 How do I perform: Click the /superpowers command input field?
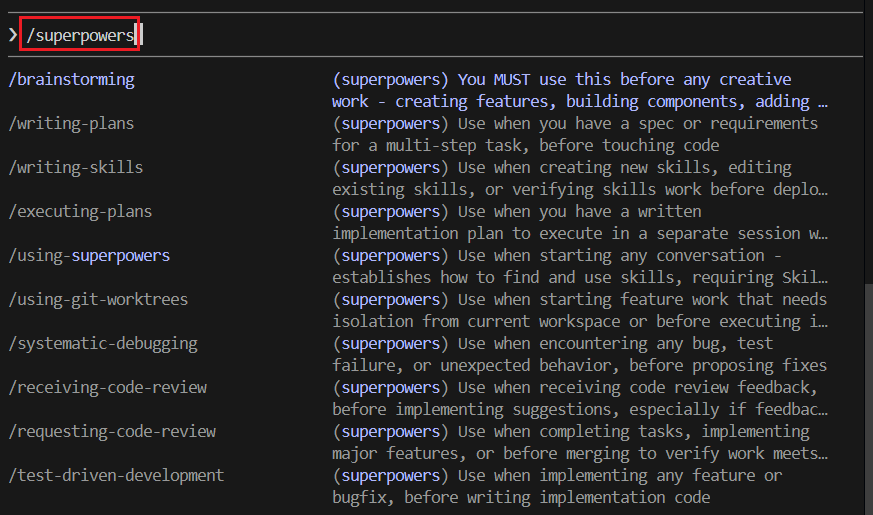tap(80, 35)
